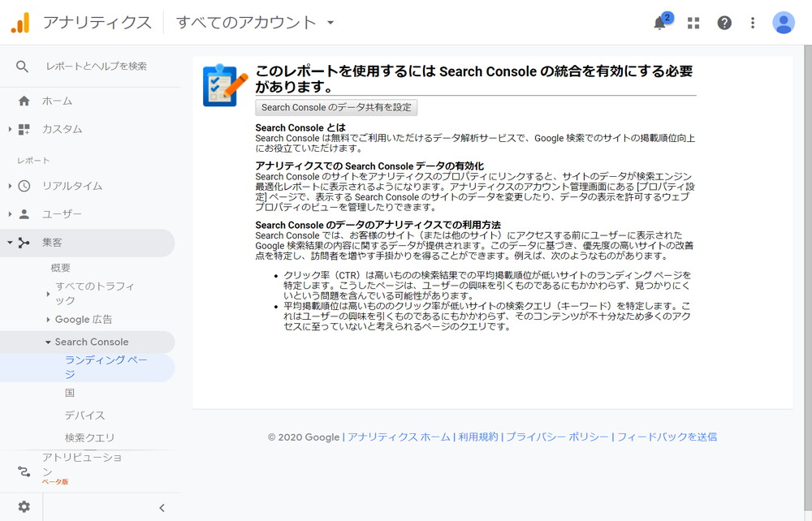
Task: Click the clipboard report icon
Action: (x=224, y=85)
